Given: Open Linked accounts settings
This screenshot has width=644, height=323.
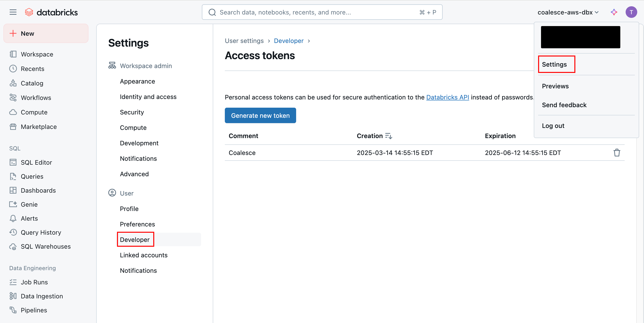Looking at the screenshot, I should (144, 255).
